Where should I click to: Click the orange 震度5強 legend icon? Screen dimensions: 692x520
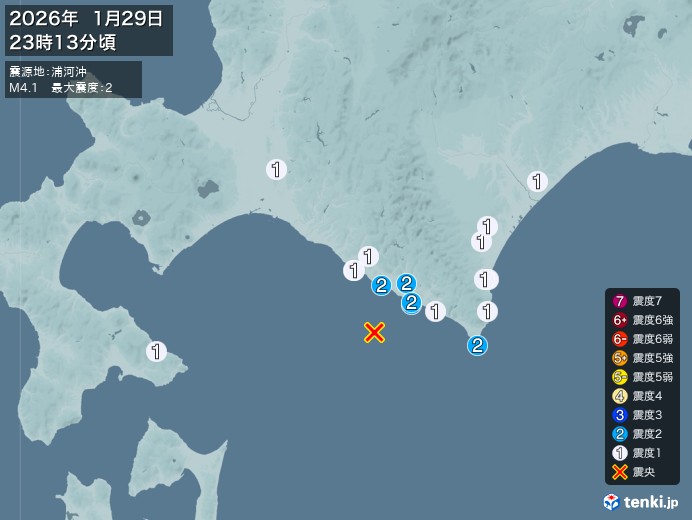tap(620, 358)
